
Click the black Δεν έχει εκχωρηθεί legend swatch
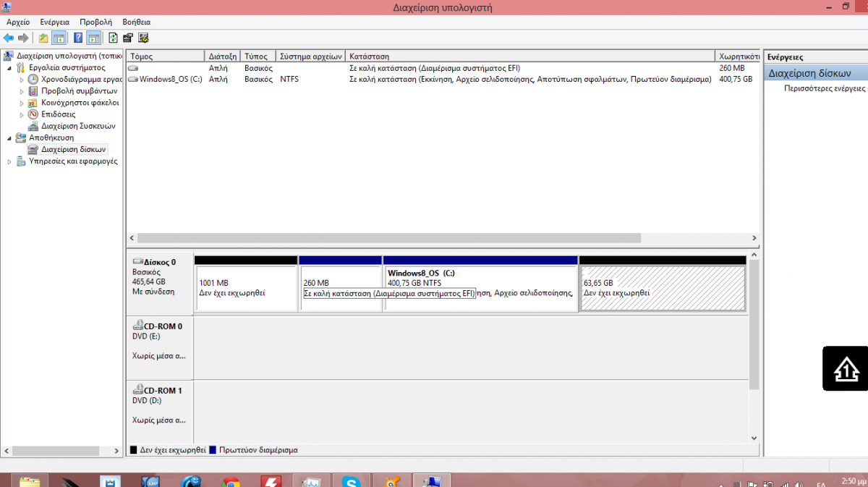coord(133,450)
